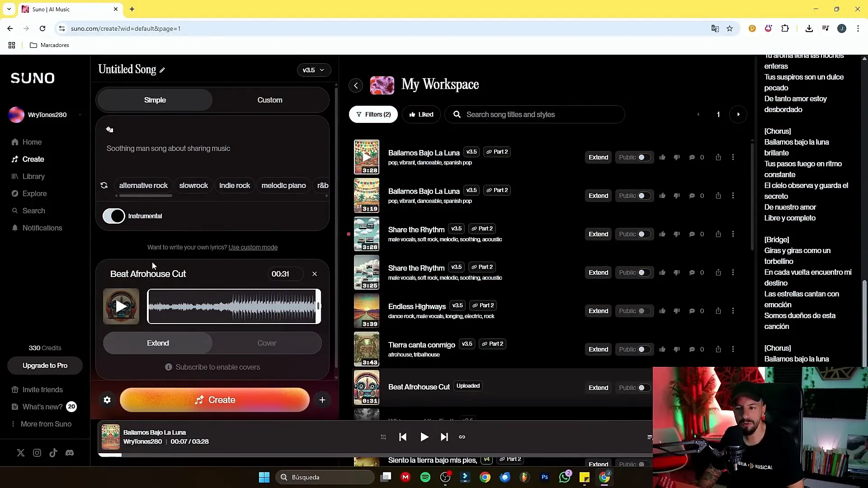Share the Tierra canta conmigo song
The image size is (868, 488).
(718, 349)
